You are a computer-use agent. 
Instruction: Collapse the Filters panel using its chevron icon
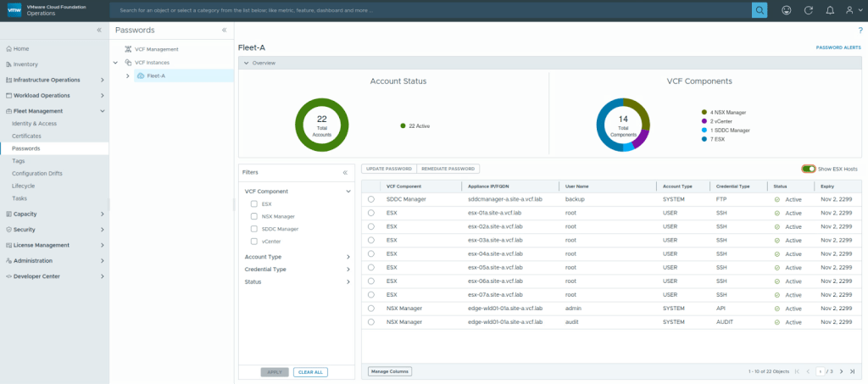[x=345, y=172]
